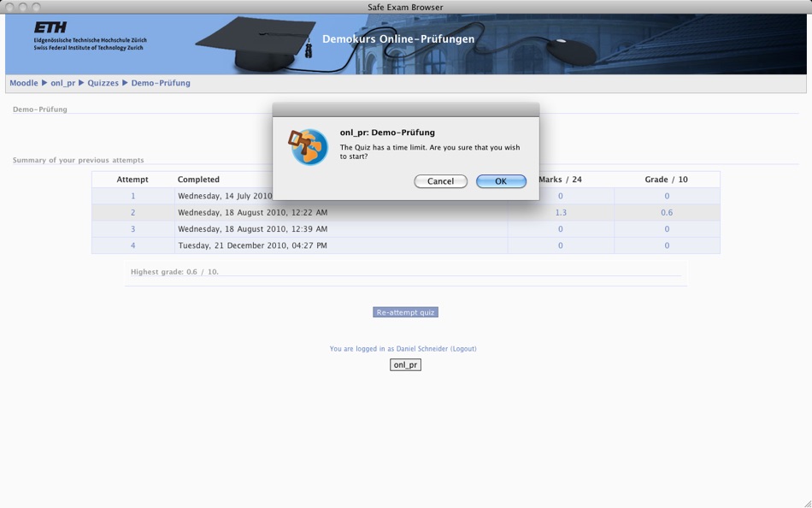The height and width of the screenshot is (508, 812).
Task: Select the text 'Wednesday, 18 August 2010, 12:39 AM'
Action: pos(253,229)
